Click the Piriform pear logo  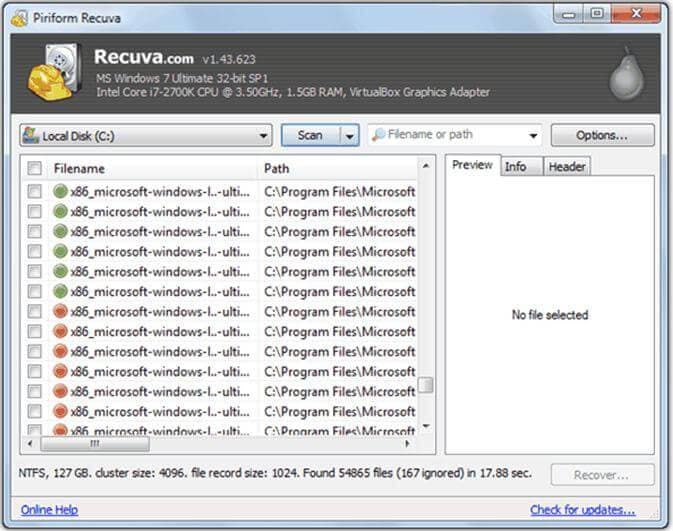pyautogui.click(x=627, y=74)
